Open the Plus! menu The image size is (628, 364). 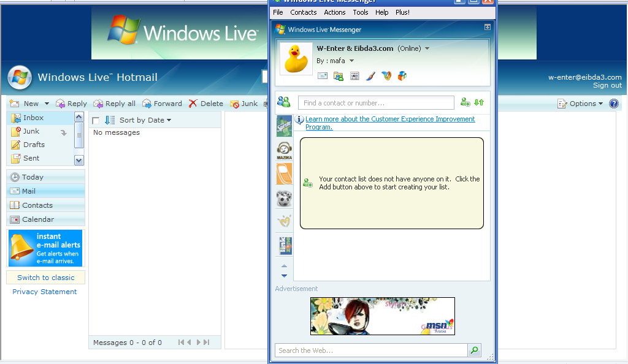[x=402, y=12]
